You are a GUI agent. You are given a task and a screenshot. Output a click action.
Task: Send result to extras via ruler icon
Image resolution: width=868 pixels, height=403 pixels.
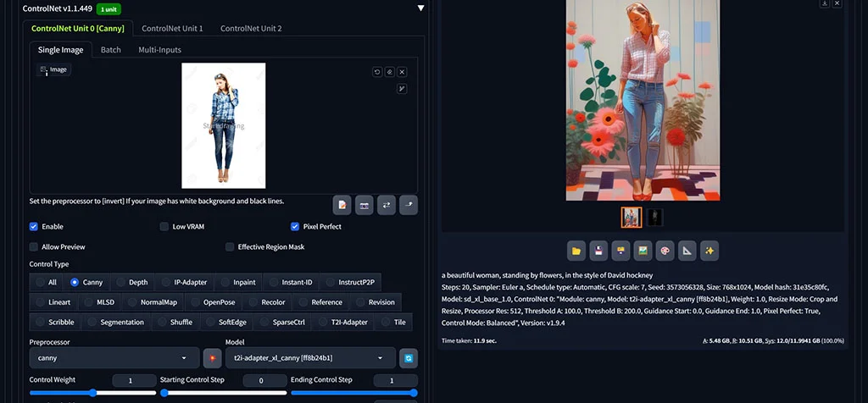[x=687, y=251]
